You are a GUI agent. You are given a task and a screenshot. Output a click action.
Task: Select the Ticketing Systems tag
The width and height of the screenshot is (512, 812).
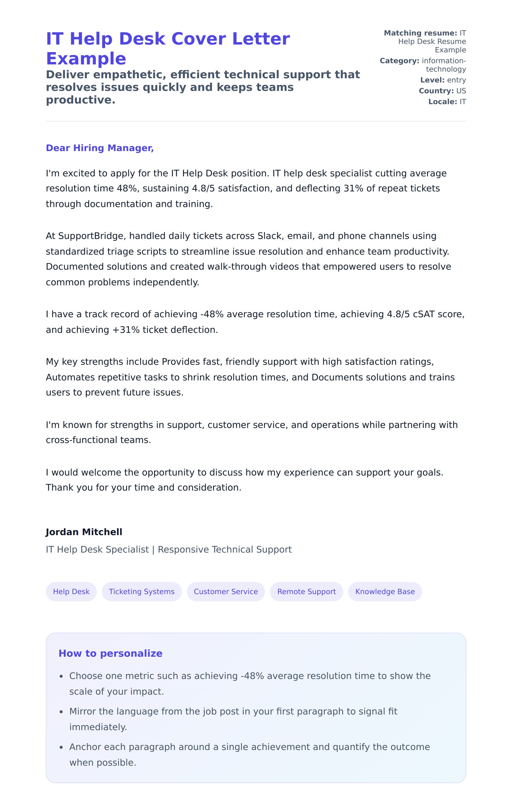[142, 591]
